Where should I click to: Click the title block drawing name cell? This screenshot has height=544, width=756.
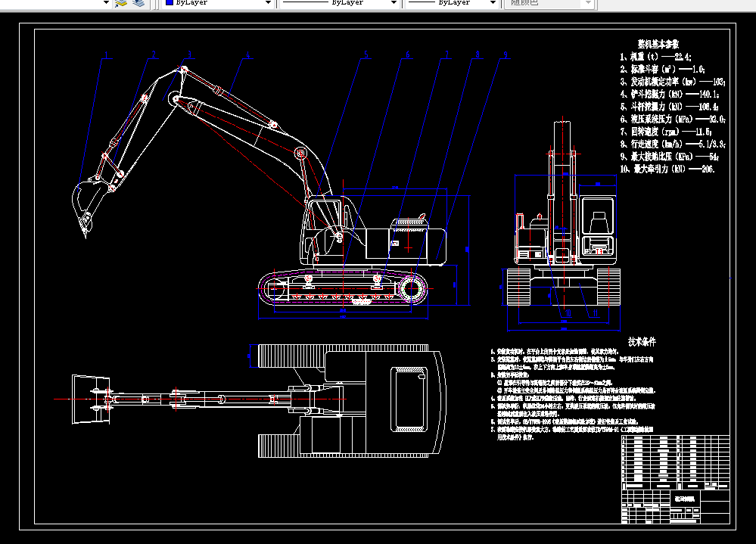685,499
